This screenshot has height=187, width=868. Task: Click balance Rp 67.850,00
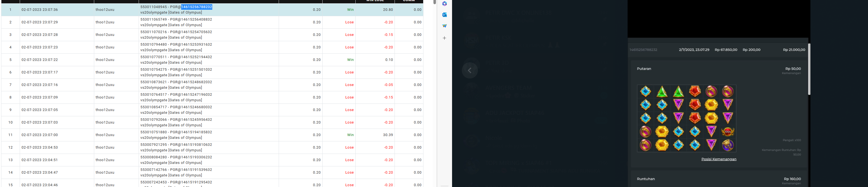click(x=726, y=50)
